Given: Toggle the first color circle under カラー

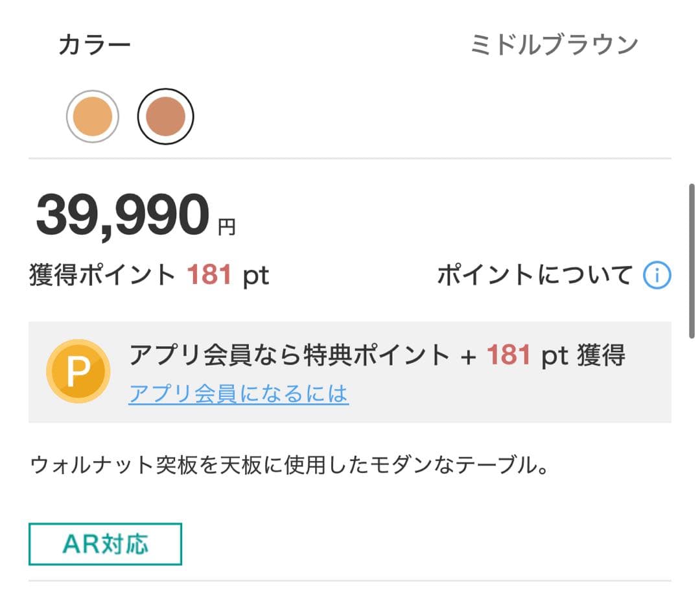Looking at the screenshot, I should tap(93, 117).
